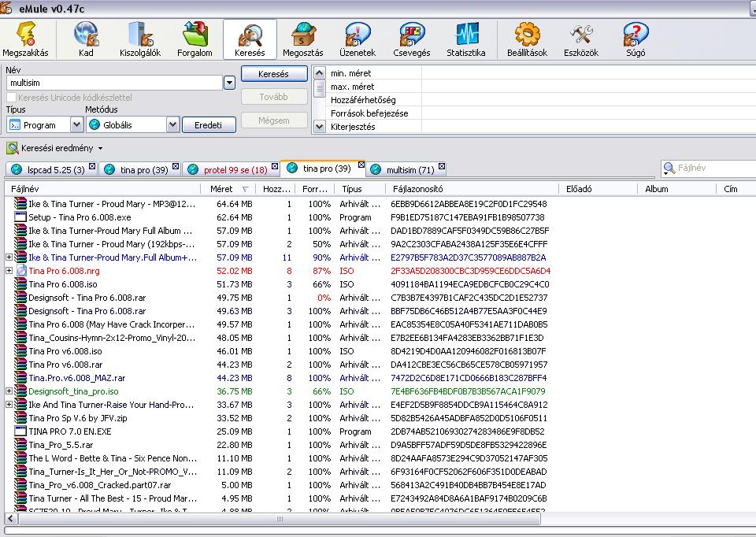Close the lspcad 5.25 (3) search tab

pos(92,166)
